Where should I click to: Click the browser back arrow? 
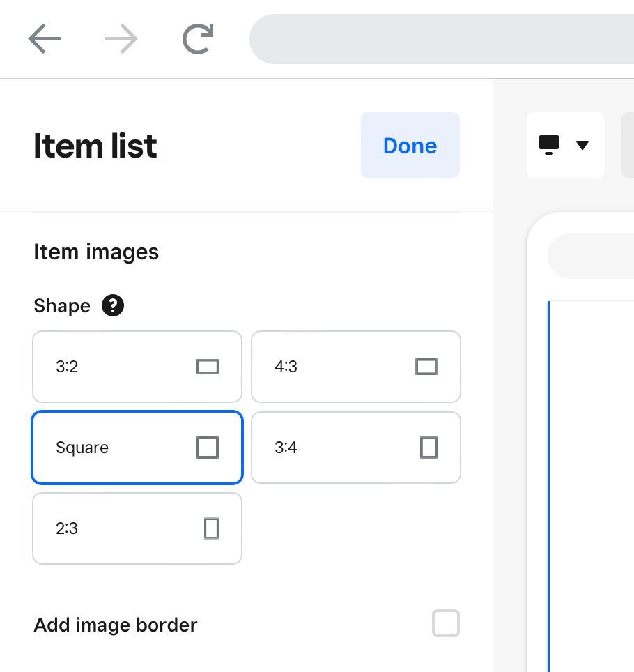(45, 39)
